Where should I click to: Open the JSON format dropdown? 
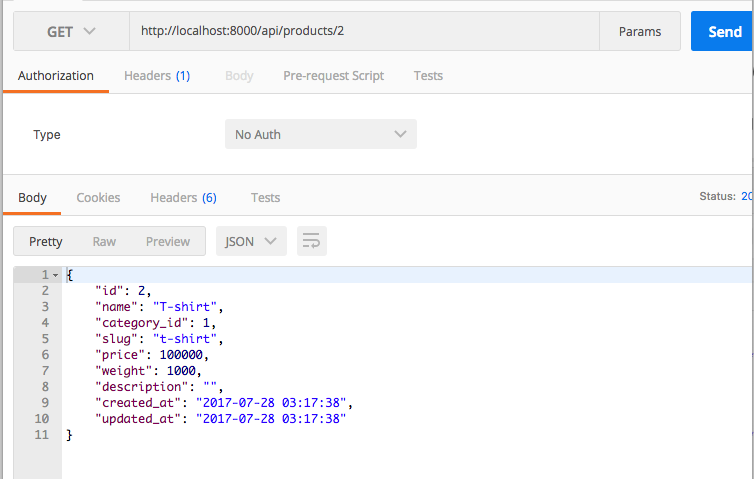[x=251, y=241]
